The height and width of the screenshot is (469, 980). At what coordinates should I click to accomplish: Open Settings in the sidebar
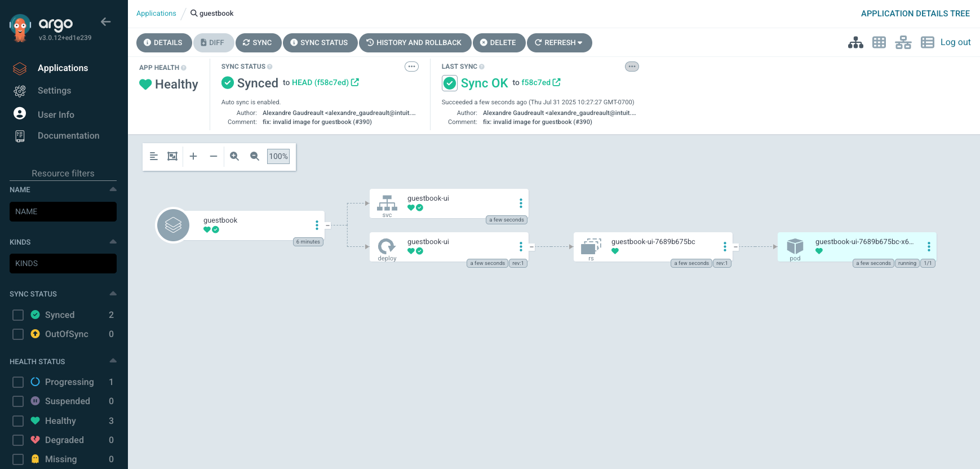[x=54, y=91]
